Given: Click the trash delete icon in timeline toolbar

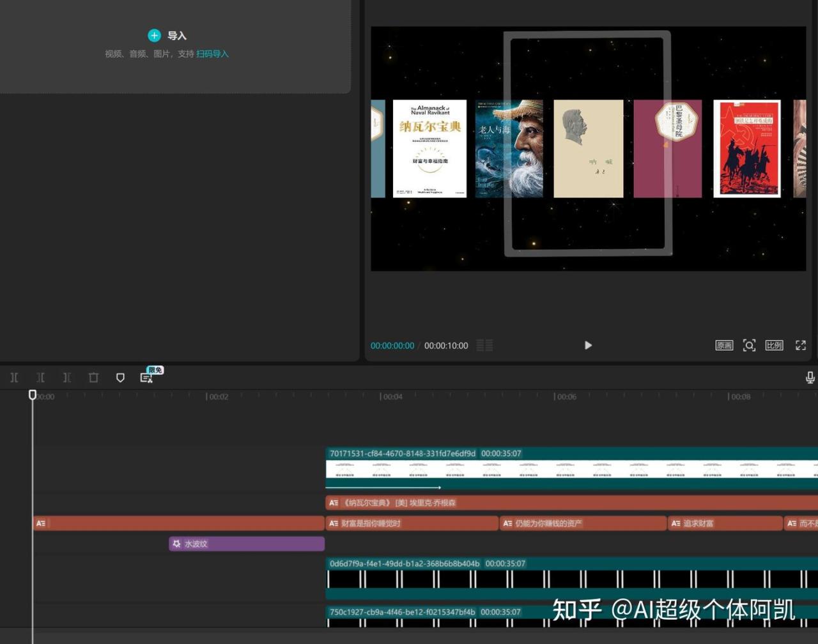Looking at the screenshot, I should pos(93,378).
